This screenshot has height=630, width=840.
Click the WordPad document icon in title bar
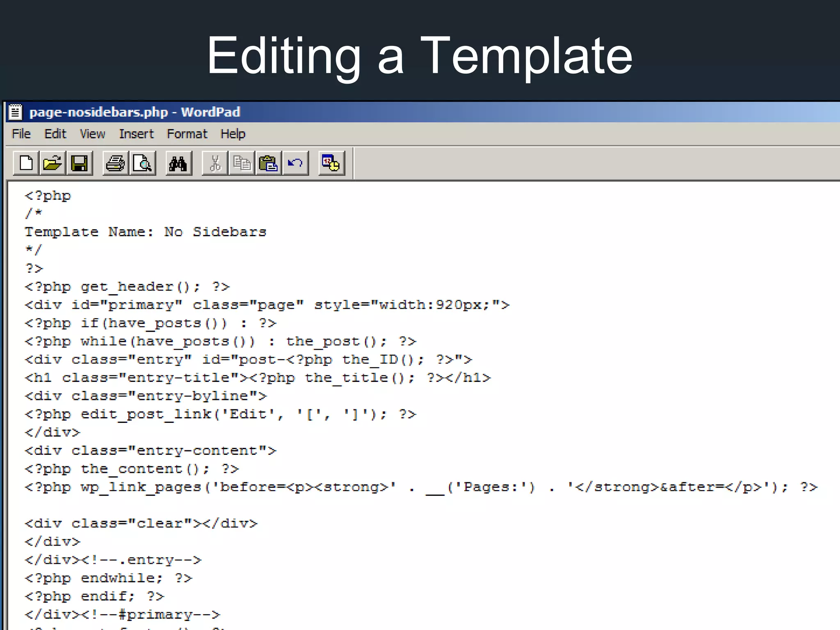point(16,112)
